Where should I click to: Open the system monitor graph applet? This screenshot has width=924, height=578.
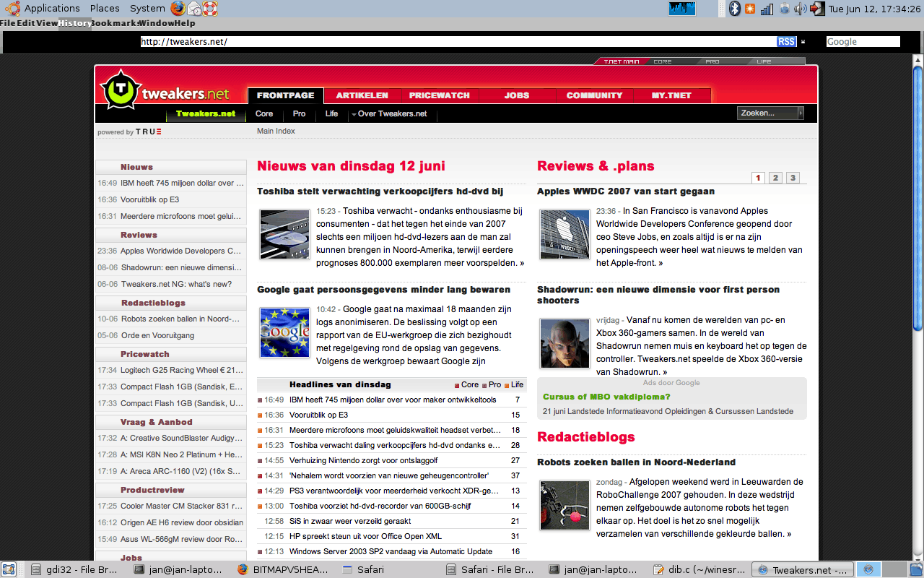[682, 9]
